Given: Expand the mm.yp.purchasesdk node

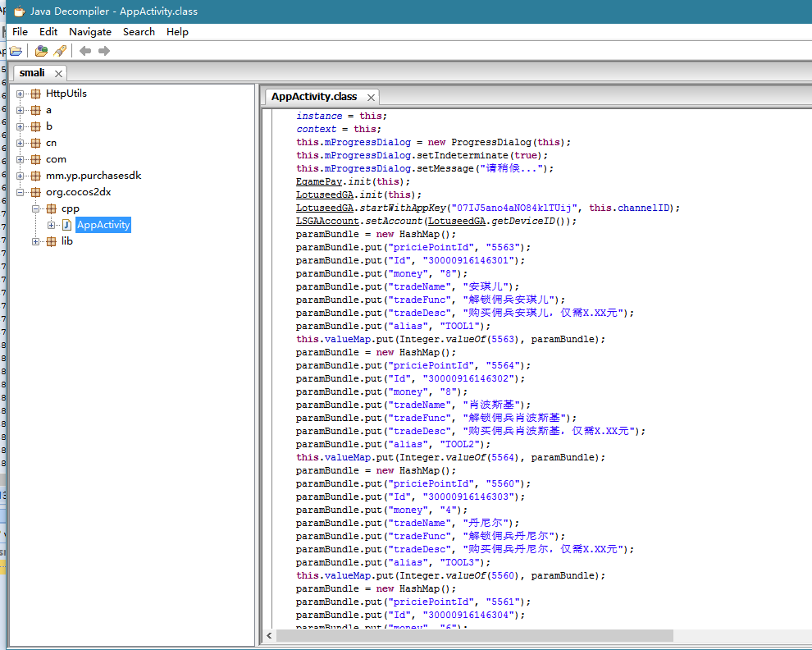Looking at the screenshot, I should pyautogui.click(x=20, y=176).
